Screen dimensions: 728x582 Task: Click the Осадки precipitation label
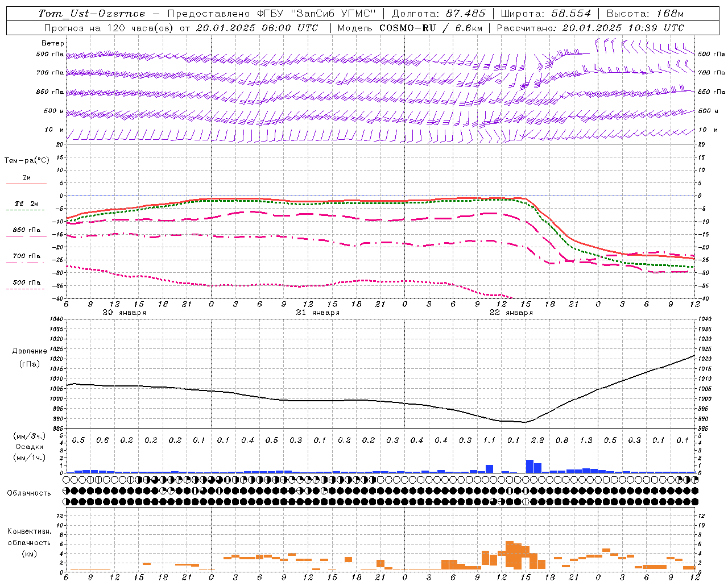30,447
